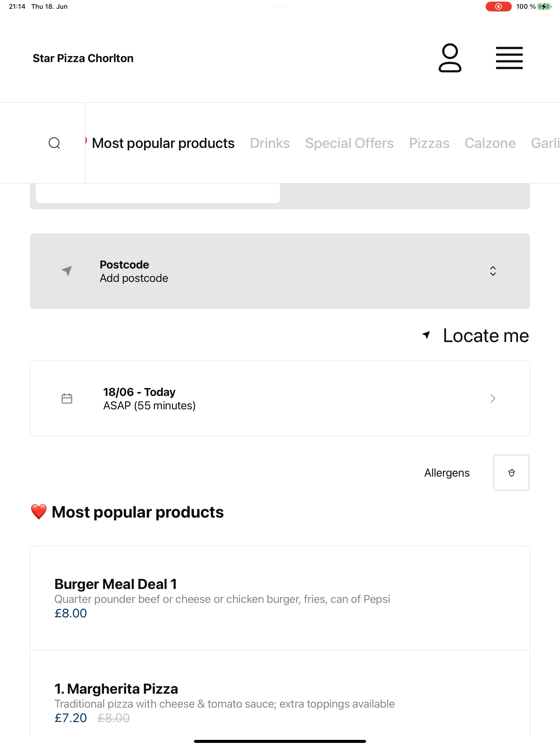Click the Locate me arrow icon
Viewport: 560px width, 747px height.
(426, 335)
